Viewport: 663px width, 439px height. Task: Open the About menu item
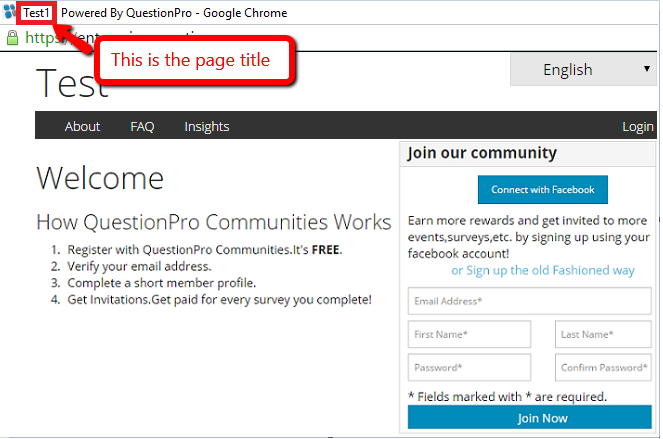click(x=82, y=126)
